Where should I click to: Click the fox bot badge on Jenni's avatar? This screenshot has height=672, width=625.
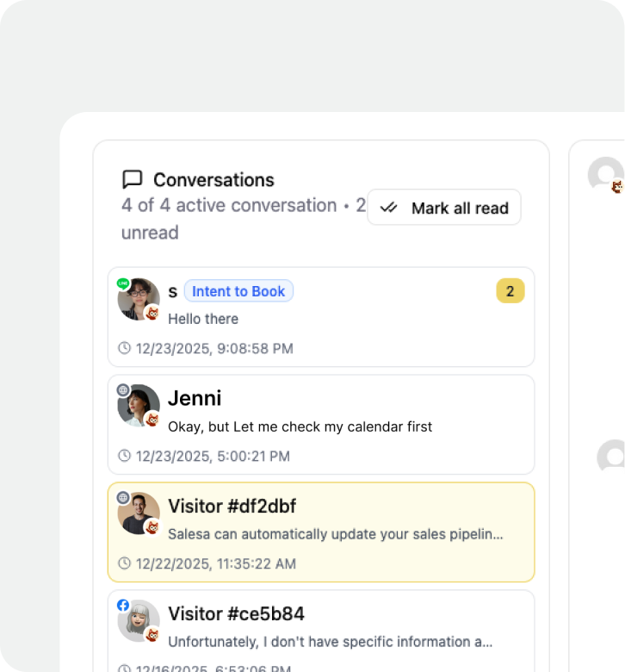[x=153, y=420]
